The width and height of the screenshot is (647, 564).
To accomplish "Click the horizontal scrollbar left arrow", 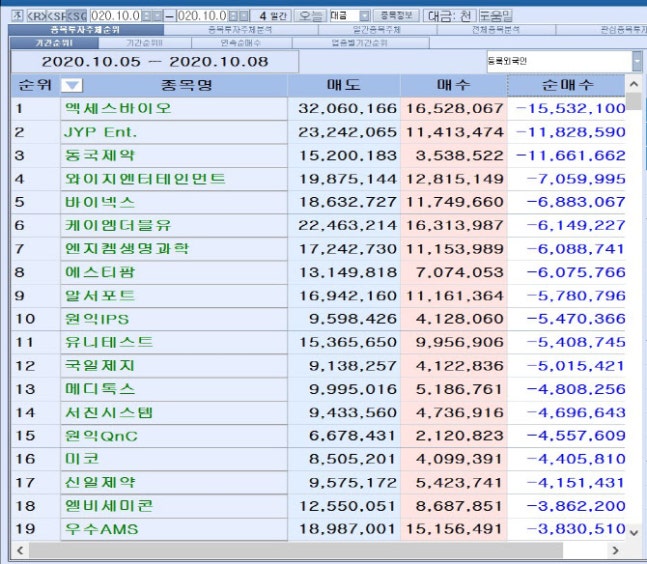I will pos(20,550).
